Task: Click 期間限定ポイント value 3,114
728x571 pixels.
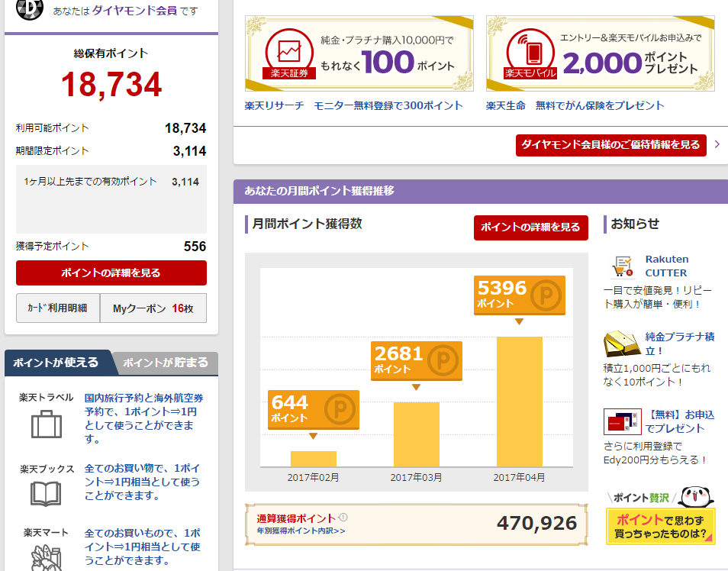Action: (x=189, y=151)
